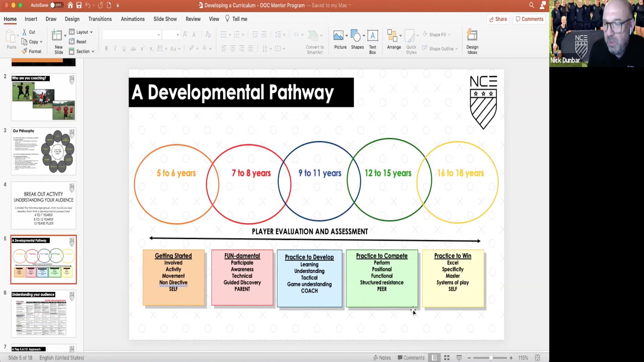
Task: Toggle Center alignment
Action: (232, 49)
